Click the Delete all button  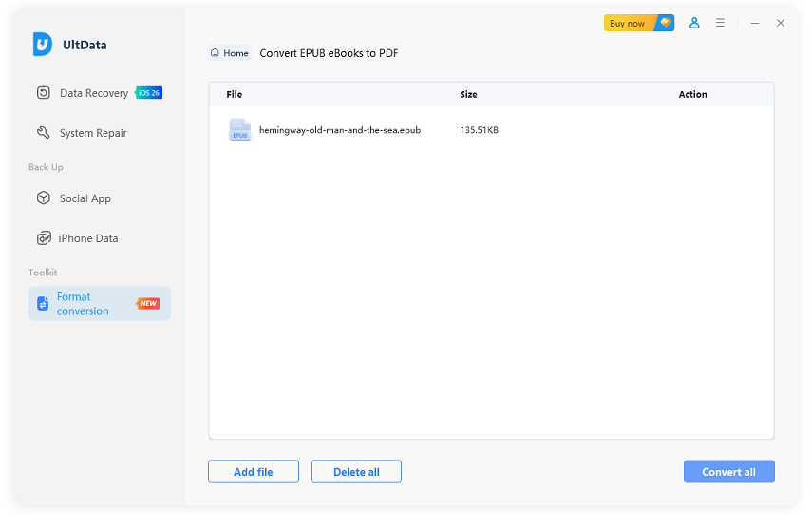click(356, 472)
